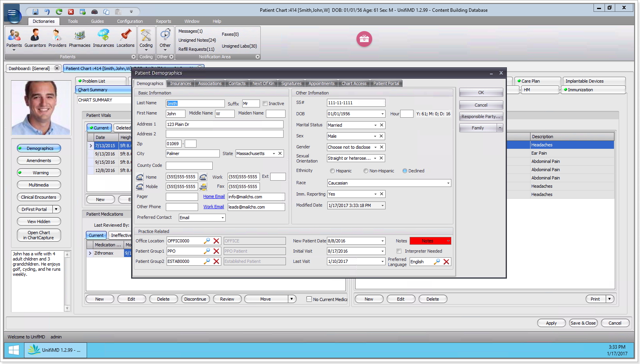
Task: Clear Office Location with red X
Action: 216,241
